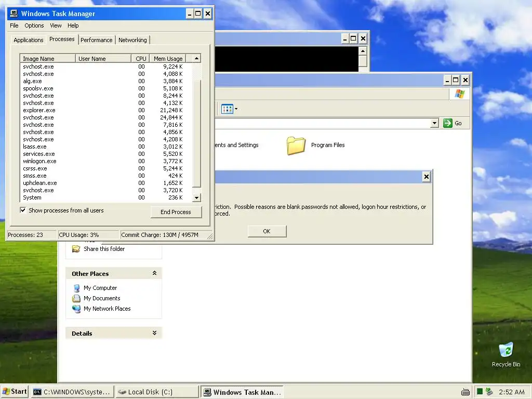This screenshot has height=399, width=532.
Task: Open the My Computer link
Action: [x=100, y=288]
